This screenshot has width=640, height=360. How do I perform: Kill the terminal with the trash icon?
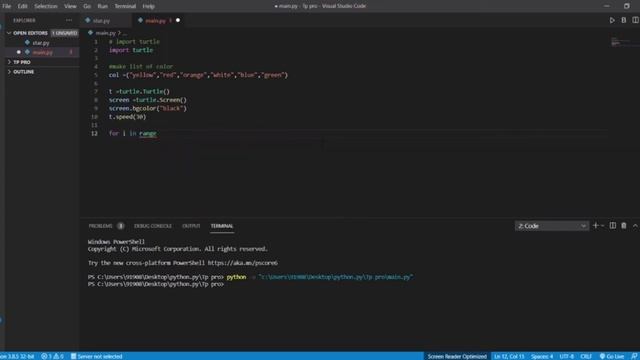coord(624,226)
